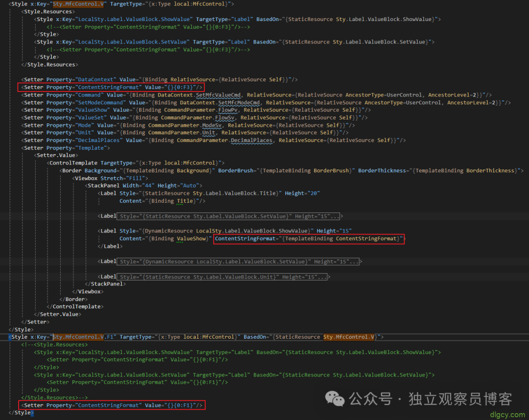Click the Viewbox Stretch="Fill" tag

click(110, 178)
